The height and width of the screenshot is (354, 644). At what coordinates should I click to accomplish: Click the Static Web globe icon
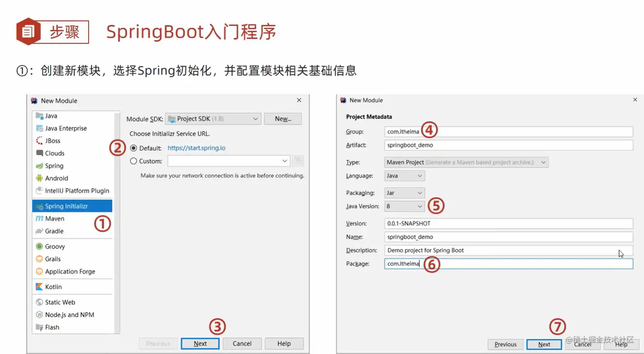[40, 302]
